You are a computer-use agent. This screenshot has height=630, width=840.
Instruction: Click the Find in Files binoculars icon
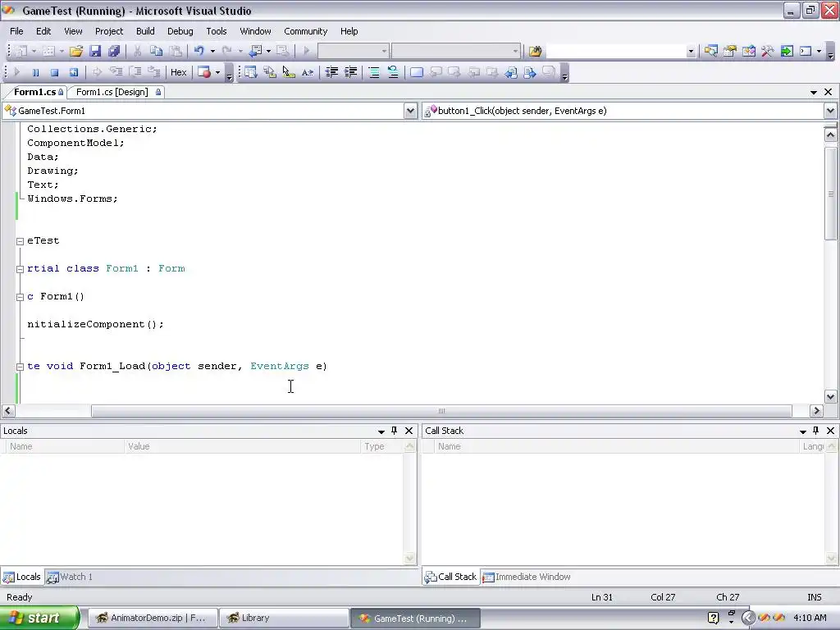pyautogui.click(x=535, y=51)
